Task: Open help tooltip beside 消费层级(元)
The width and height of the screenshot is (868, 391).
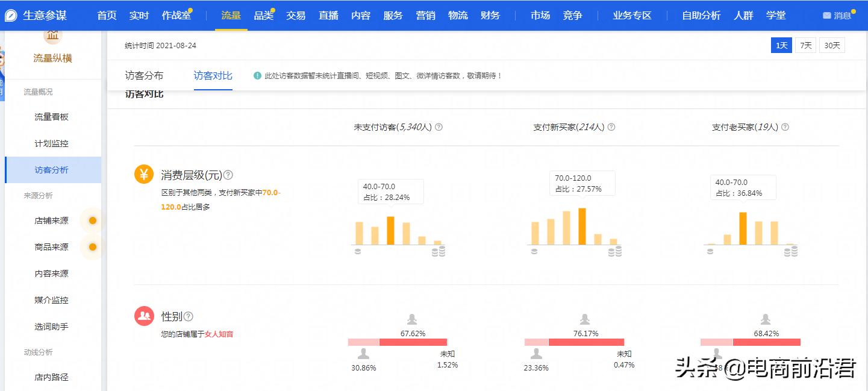Action: (x=228, y=174)
